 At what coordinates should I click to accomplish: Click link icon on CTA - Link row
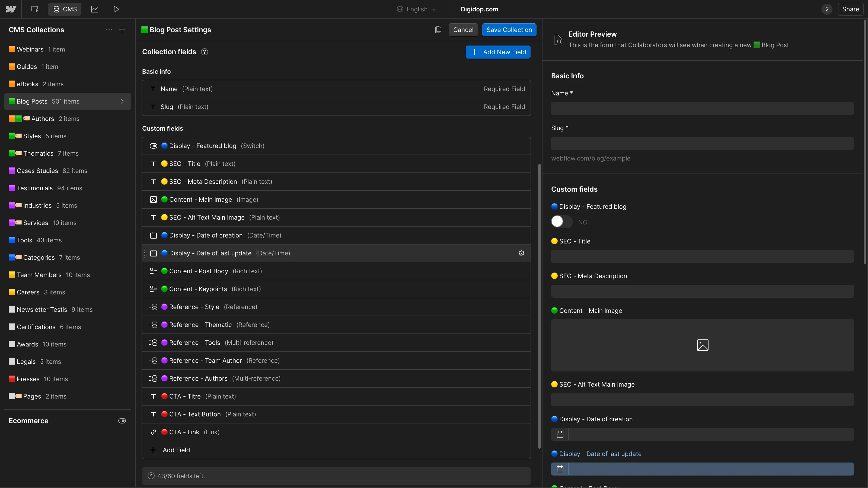pyautogui.click(x=153, y=432)
